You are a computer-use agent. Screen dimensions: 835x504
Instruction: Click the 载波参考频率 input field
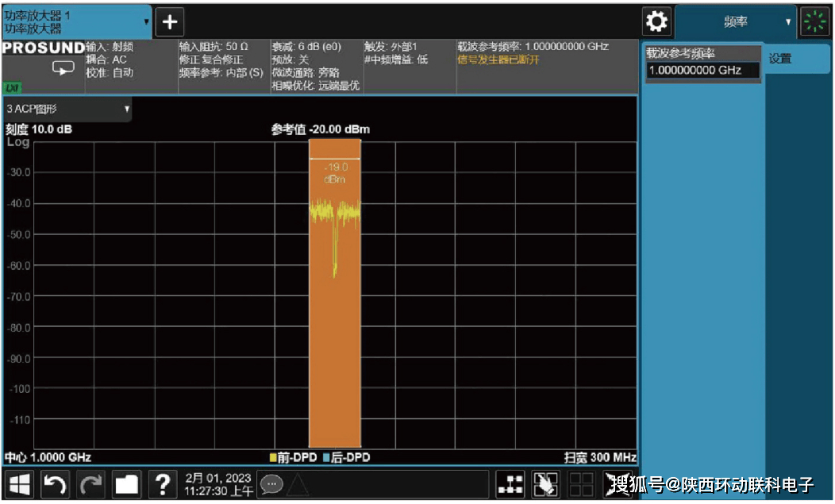tap(703, 70)
